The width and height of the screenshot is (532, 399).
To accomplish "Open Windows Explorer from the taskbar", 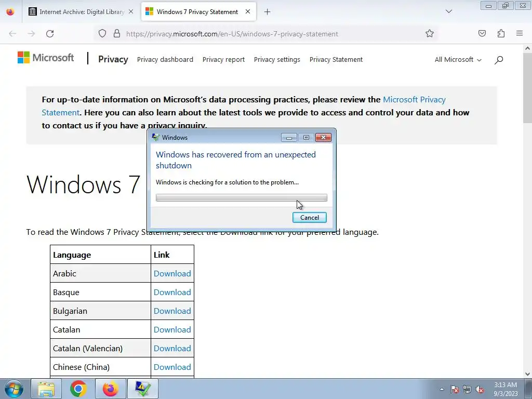I will point(46,389).
